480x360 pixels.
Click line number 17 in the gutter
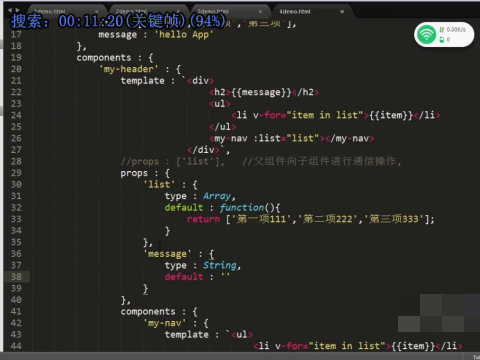(16, 34)
